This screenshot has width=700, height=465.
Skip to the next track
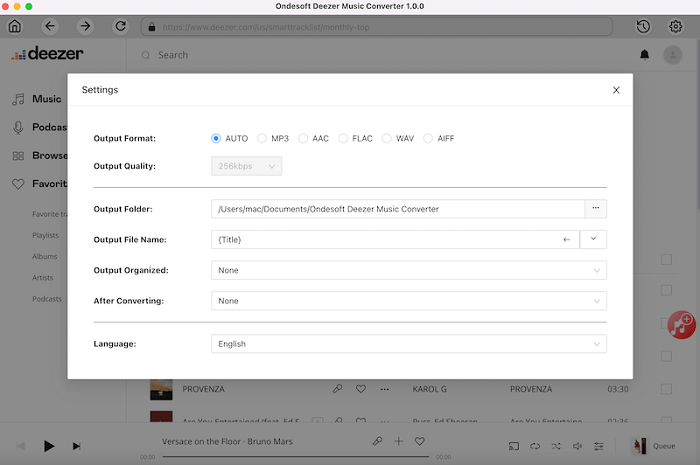pos(76,446)
